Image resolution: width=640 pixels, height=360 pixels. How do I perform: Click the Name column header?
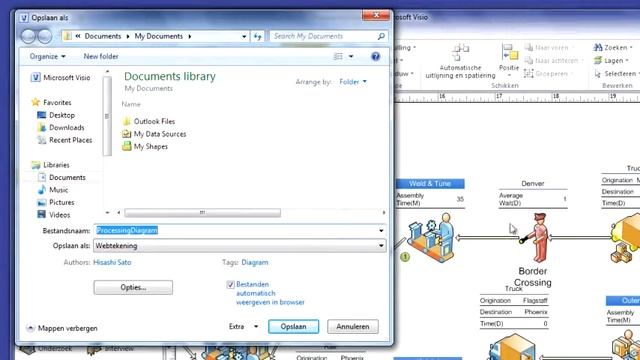tap(131, 104)
